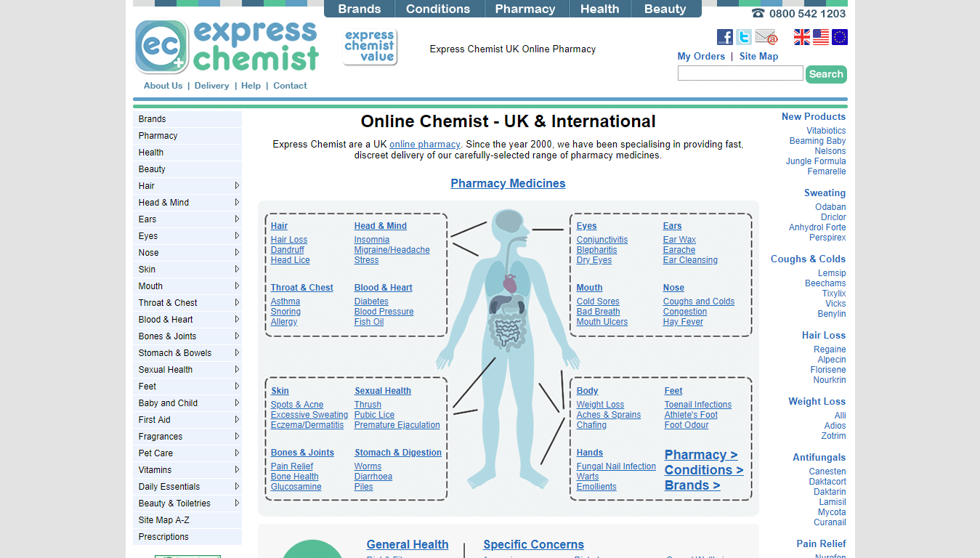Open the Excessive Sweating link
The width and height of the screenshot is (980, 558).
click(309, 415)
